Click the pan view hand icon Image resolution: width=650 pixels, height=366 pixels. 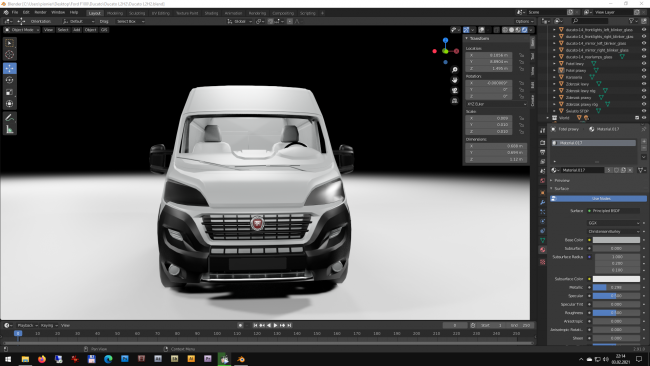pos(455,80)
